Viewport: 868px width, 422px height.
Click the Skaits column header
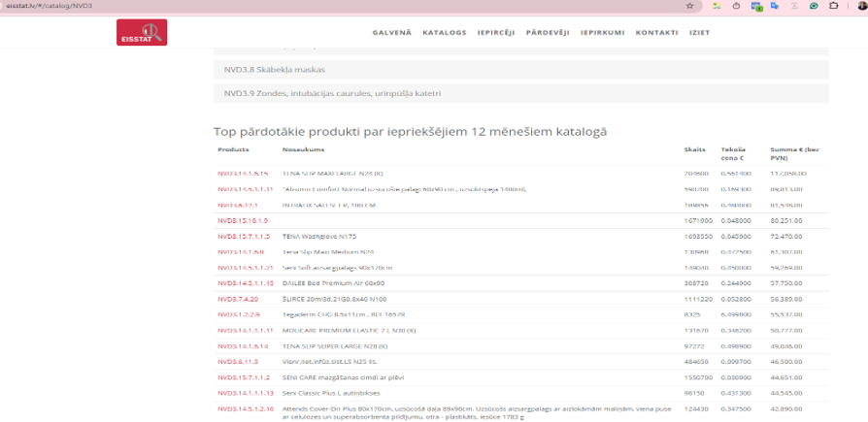pyautogui.click(x=695, y=150)
